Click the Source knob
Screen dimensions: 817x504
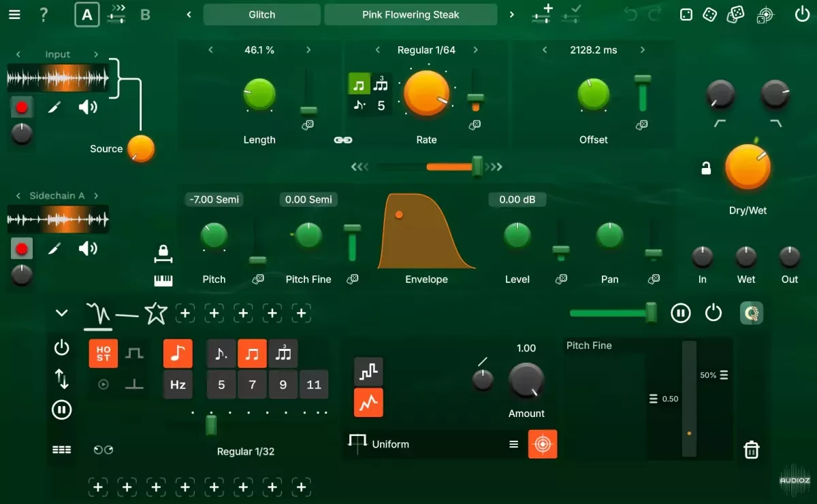141,148
